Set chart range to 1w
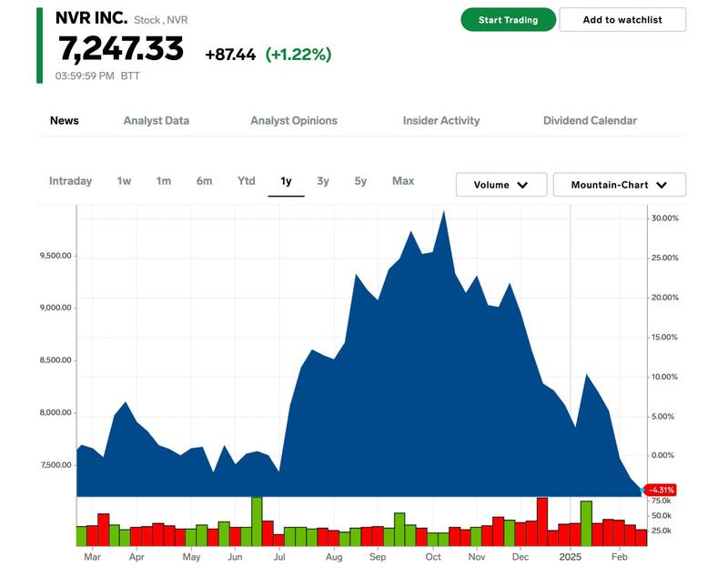The height and width of the screenshot is (577, 728). pos(124,181)
